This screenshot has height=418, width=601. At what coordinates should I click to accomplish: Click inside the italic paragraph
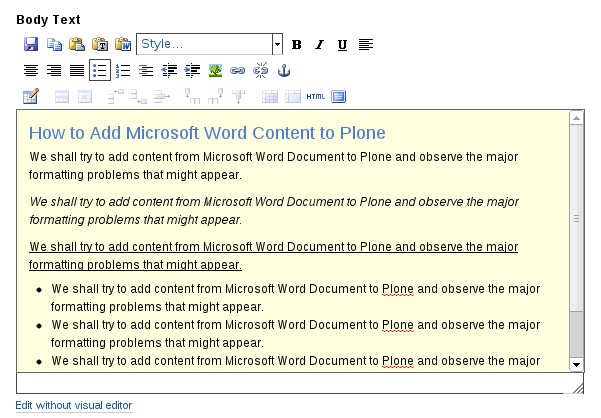[x=274, y=210]
